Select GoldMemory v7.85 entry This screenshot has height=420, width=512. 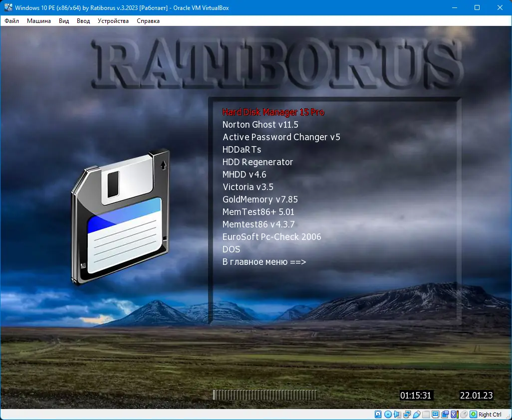(260, 200)
